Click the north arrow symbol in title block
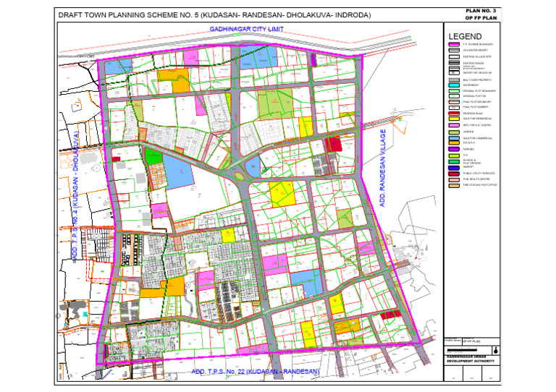This screenshot has width=556, height=392. (497, 350)
